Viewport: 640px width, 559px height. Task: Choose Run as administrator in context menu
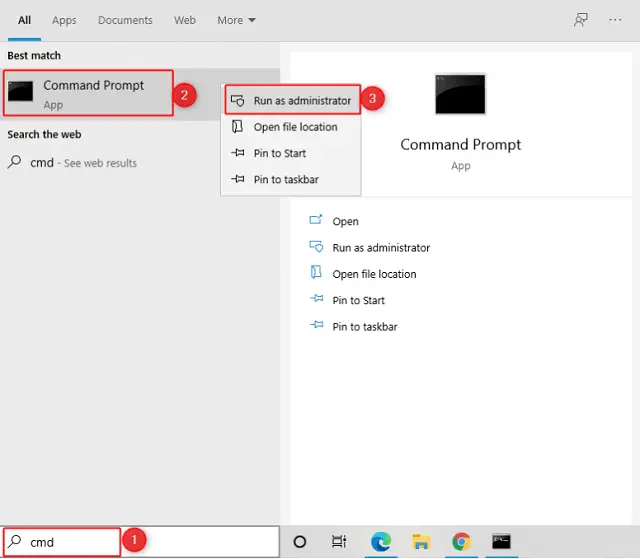[301, 101]
